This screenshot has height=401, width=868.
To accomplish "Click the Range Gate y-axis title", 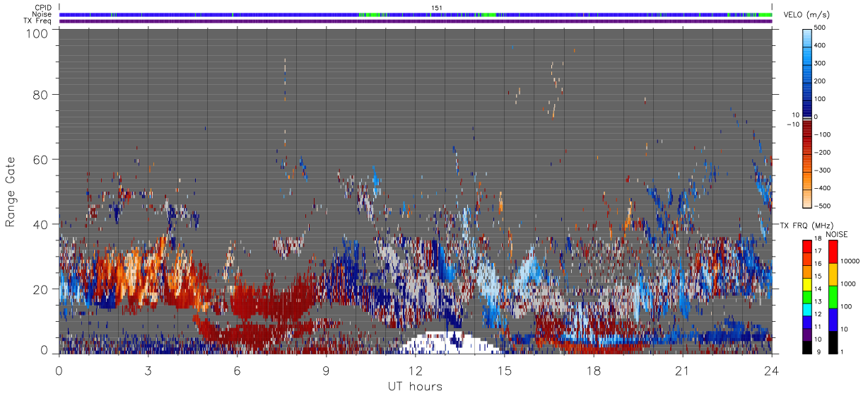I will coord(11,192).
